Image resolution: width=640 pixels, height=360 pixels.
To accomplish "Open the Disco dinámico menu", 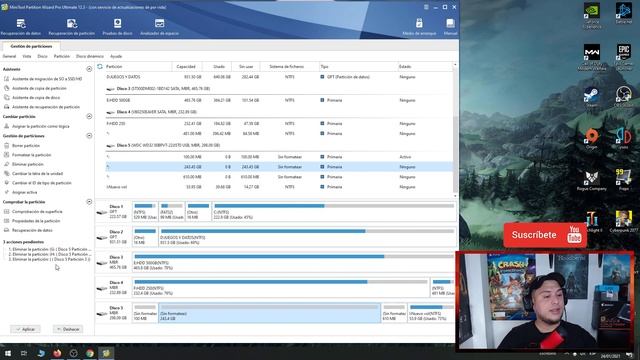I will click(90, 56).
